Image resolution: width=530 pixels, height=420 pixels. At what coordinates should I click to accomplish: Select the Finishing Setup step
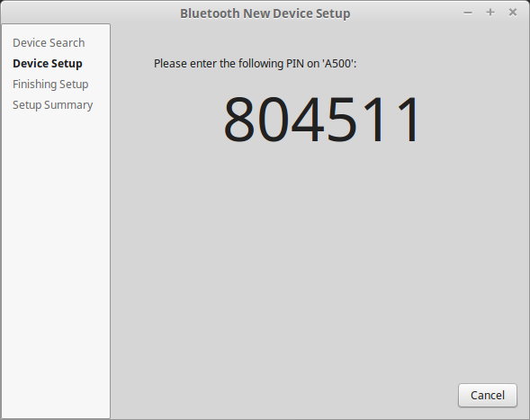coord(50,85)
